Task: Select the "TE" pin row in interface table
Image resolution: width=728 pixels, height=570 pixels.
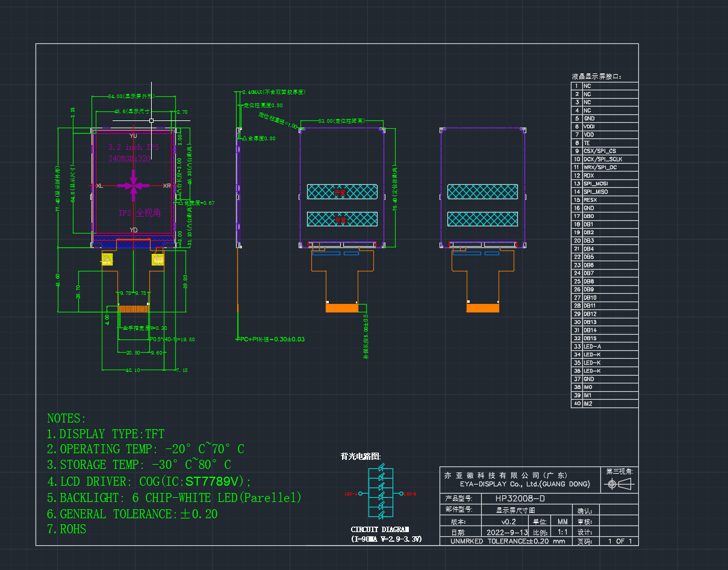Action: [605, 143]
